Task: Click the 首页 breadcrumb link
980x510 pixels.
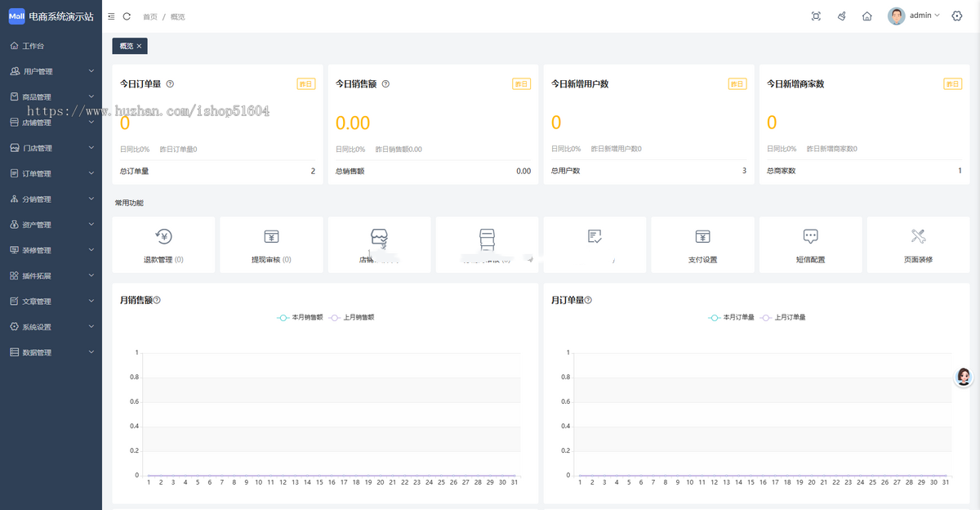Action: click(150, 16)
